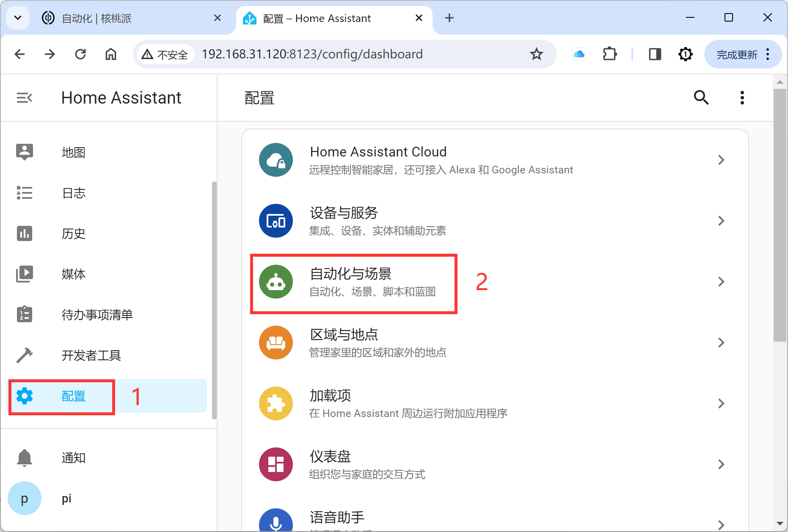Click the page vertical scrollbar thumb

pyautogui.click(x=780, y=215)
